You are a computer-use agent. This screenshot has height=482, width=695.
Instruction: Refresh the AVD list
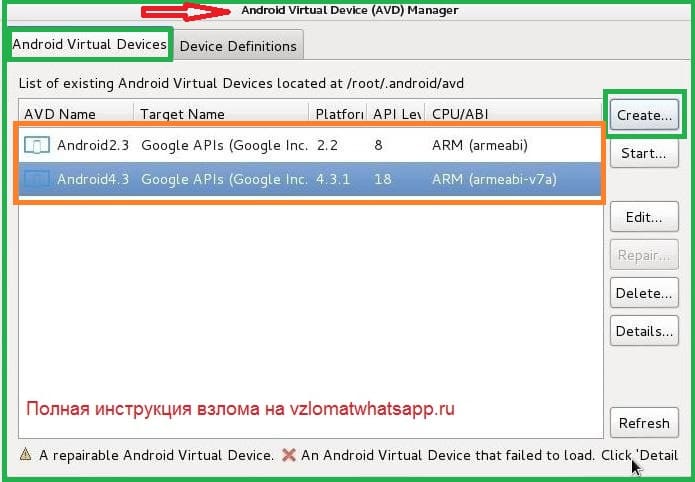pyautogui.click(x=644, y=423)
